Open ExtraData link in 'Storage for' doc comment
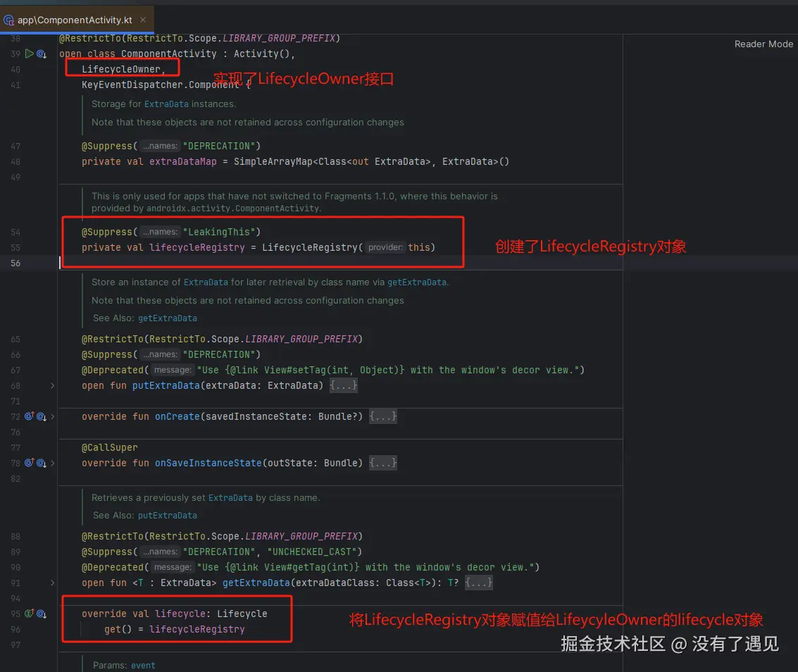The height and width of the screenshot is (672, 798). [x=166, y=104]
